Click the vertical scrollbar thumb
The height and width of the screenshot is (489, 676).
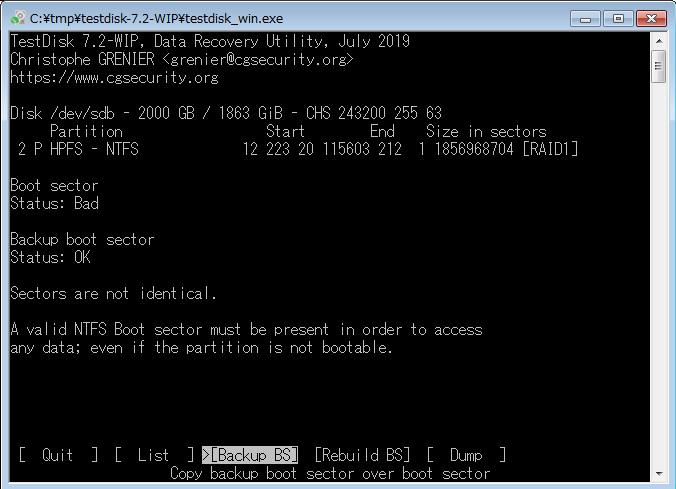pos(658,66)
